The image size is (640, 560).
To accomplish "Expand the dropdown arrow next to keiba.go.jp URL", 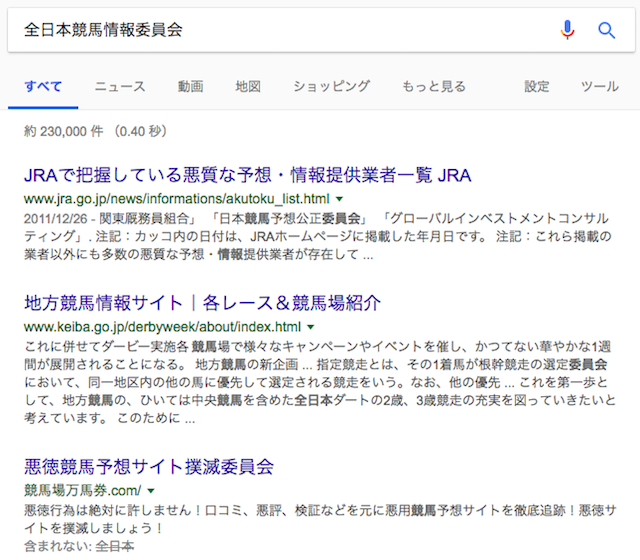I will [311, 327].
